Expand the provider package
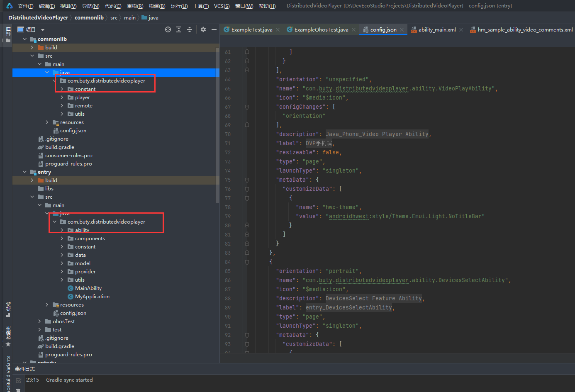 click(62, 271)
